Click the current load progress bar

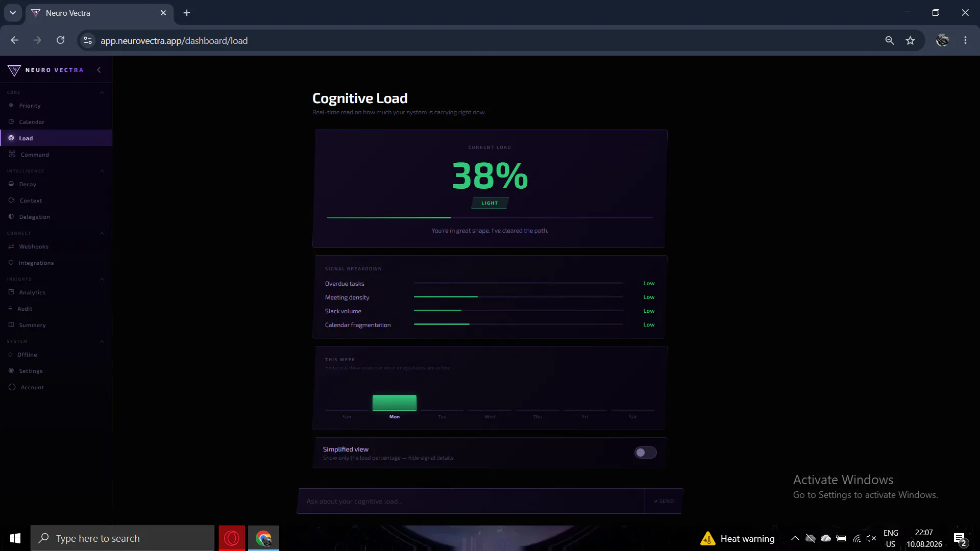[x=490, y=217]
